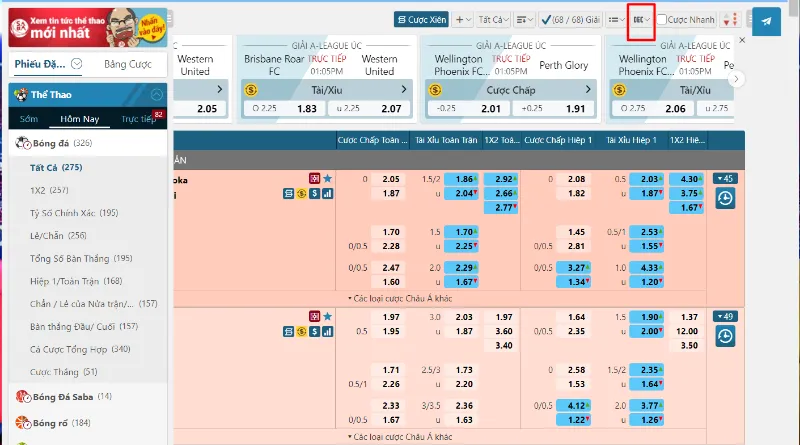
Task: Click the red live scoreboard icon, second match
Action: pos(314,316)
